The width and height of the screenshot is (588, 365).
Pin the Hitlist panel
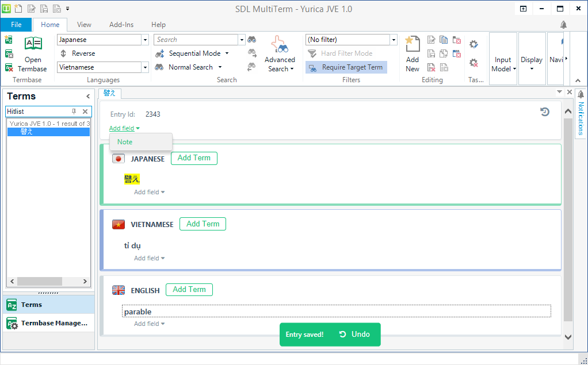click(74, 112)
